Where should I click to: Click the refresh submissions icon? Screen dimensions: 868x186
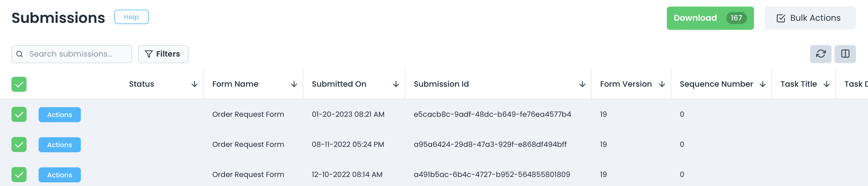click(820, 54)
